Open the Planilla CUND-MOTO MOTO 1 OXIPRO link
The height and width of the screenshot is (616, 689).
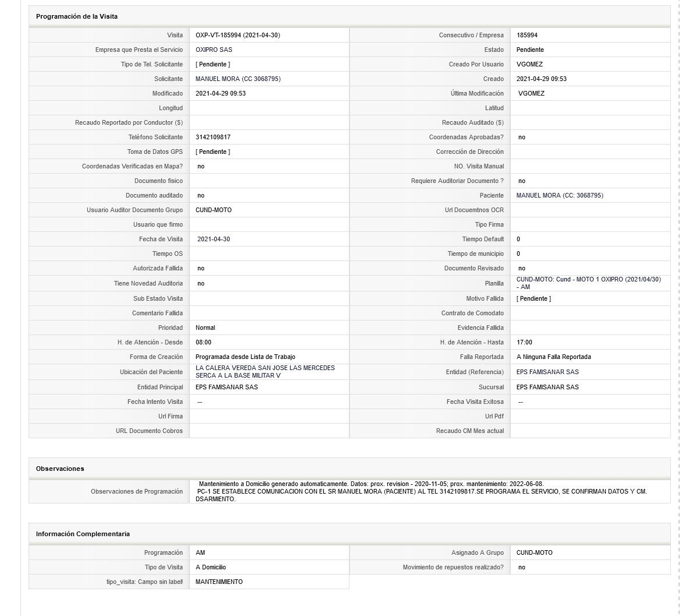click(588, 283)
